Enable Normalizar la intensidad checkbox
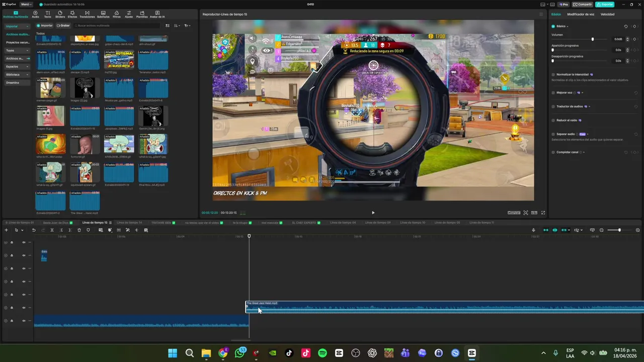Image resolution: width=644 pixels, height=362 pixels. (553, 74)
